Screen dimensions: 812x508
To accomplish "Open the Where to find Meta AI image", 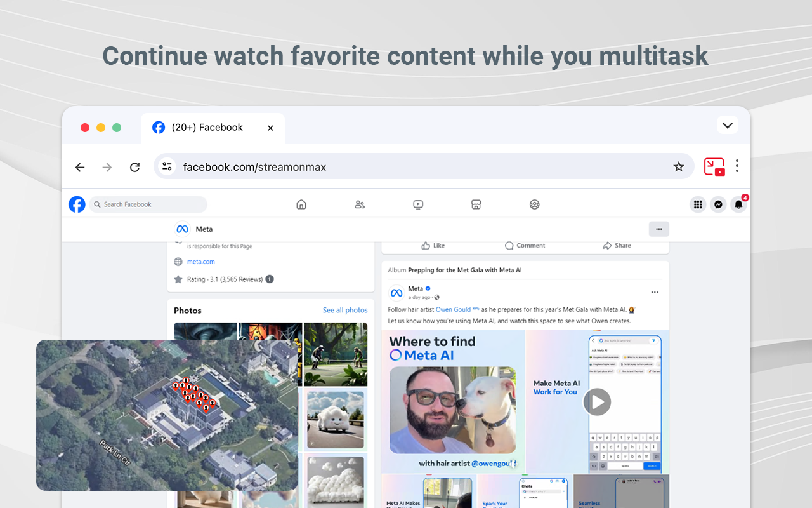I will coord(453,401).
